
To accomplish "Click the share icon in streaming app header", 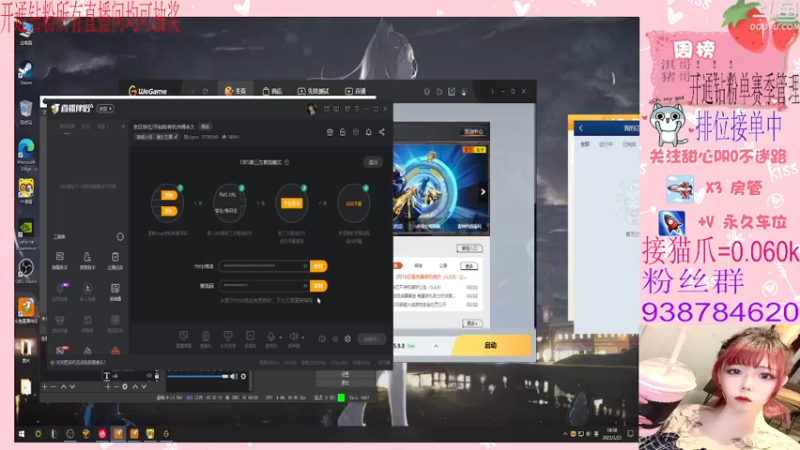I will [382, 132].
